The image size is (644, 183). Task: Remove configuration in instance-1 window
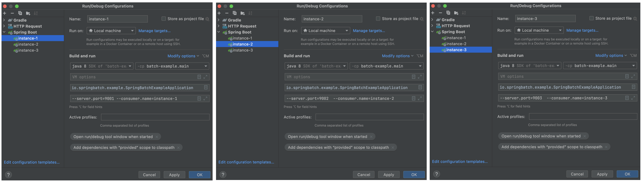click(x=12, y=13)
